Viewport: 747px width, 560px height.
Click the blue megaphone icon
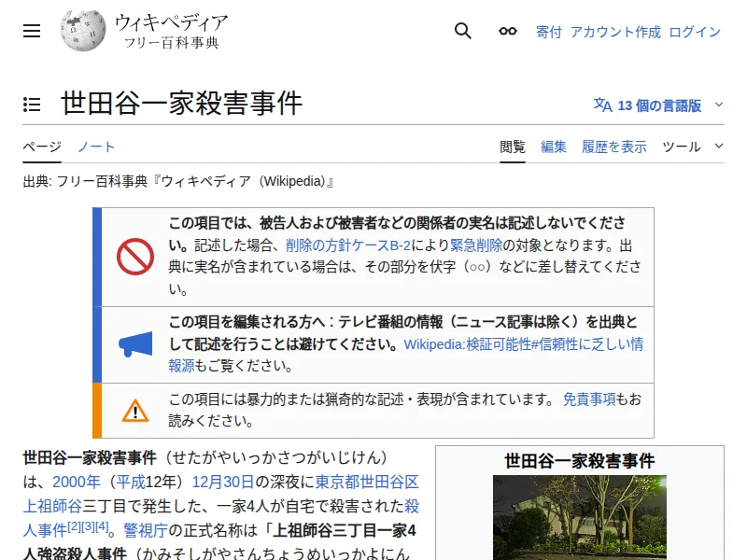click(x=135, y=344)
